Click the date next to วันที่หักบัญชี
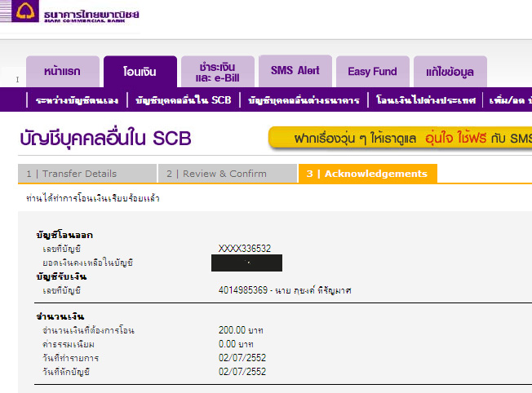532x393 pixels. [242, 372]
